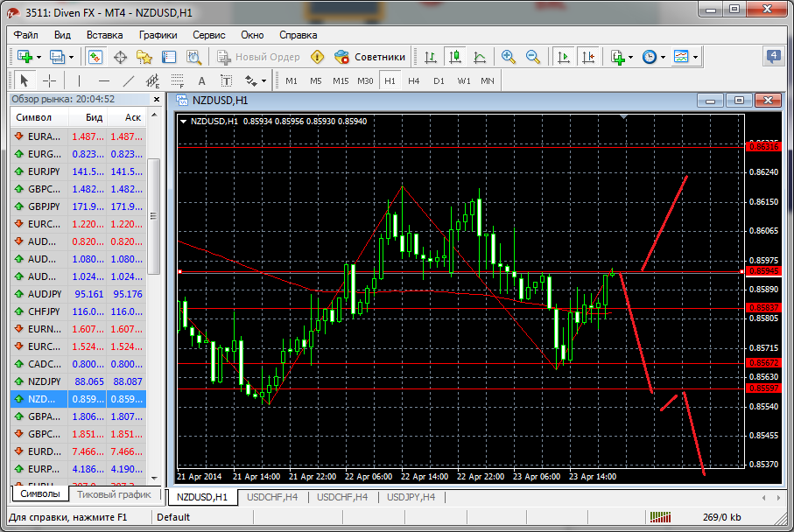Open the Indicators dropdown arrow
The image size is (794, 532).
[631, 57]
